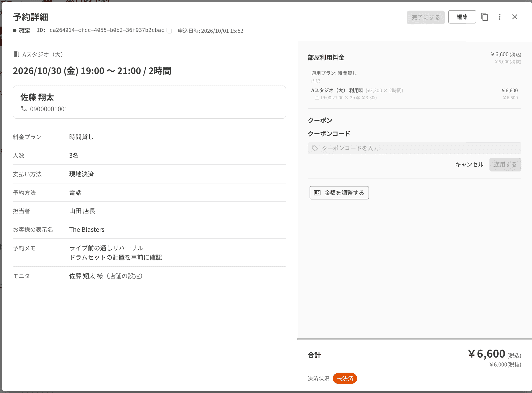Click the tag icon in coupon field
The width and height of the screenshot is (532, 393).
coord(315,148)
